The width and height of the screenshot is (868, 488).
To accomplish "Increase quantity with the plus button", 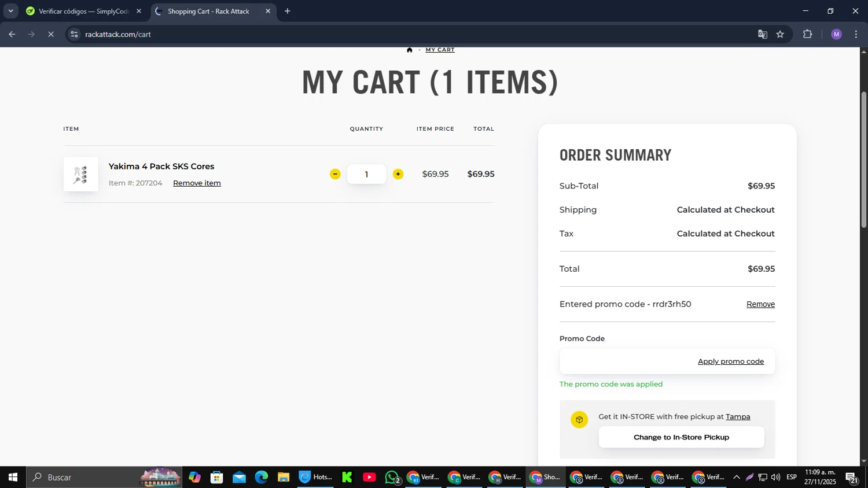I will click(398, 174).
